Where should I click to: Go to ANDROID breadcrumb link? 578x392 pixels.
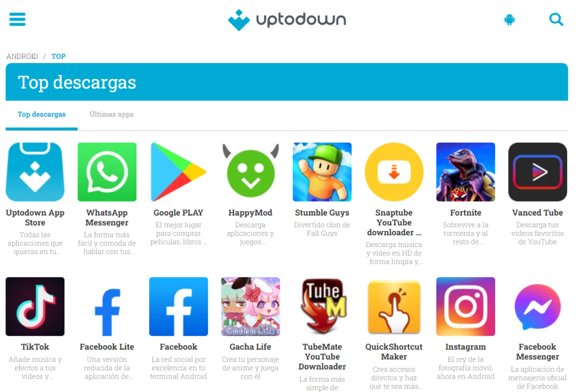coord(22,56)
